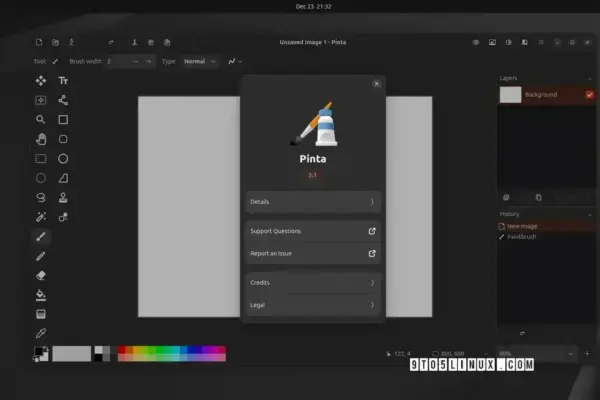Select the Magic Wand tool
The height and width of the screenshot is (400, 600).
41,217
